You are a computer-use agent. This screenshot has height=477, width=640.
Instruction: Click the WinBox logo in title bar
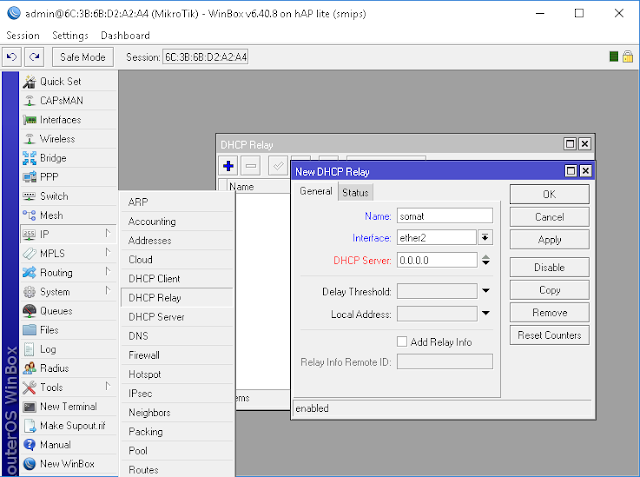(x=13, y=13)
